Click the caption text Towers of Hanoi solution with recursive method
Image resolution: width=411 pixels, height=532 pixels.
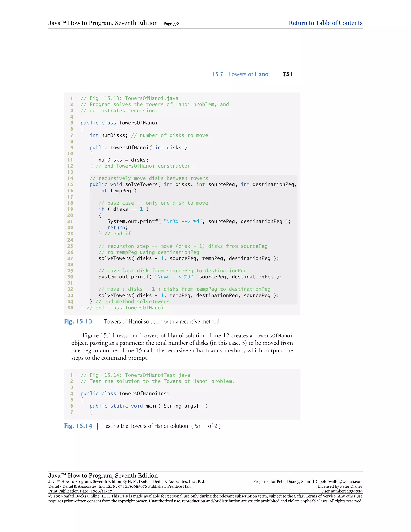162,322
